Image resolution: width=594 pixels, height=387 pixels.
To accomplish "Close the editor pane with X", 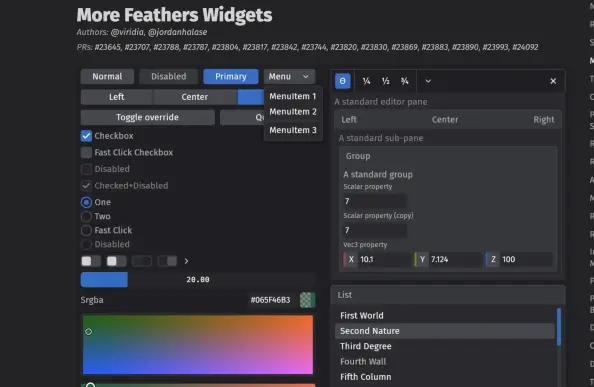I will point(553,81).
